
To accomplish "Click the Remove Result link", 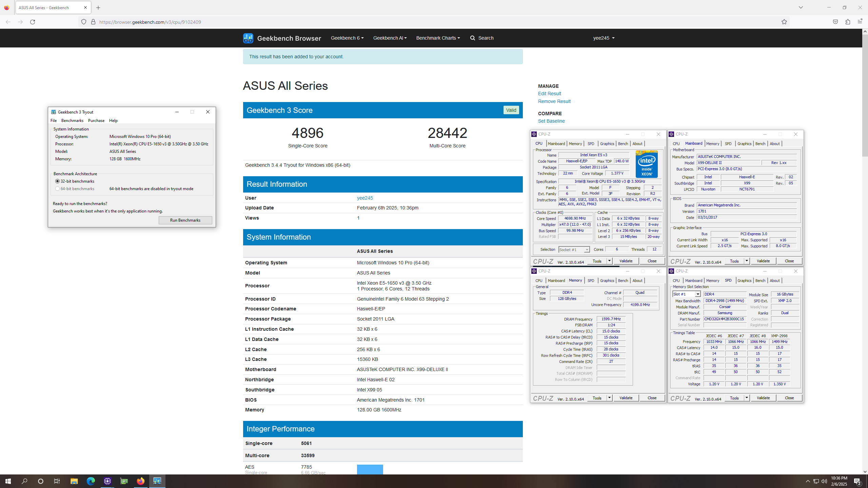I will pyautogui.click(x=554, y=101).
